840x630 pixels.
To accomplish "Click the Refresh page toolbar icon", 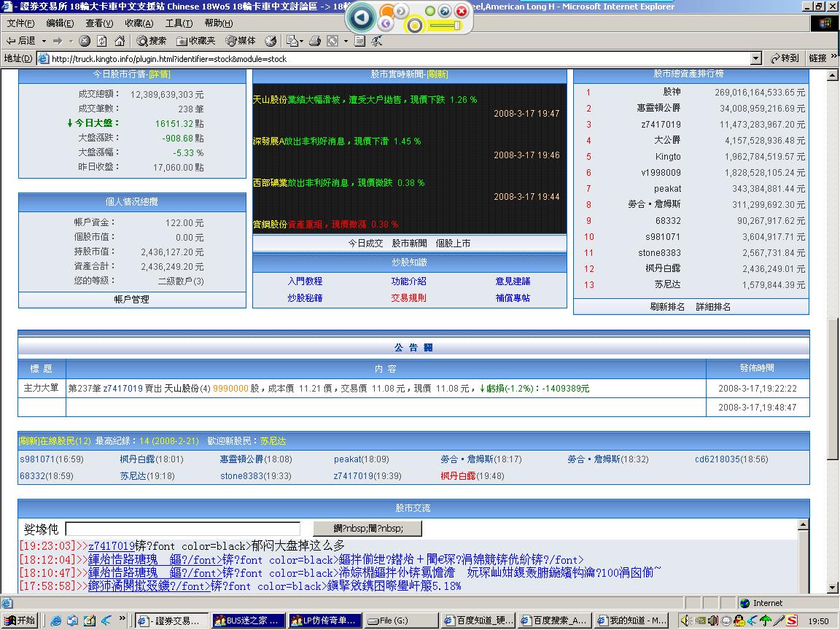I will (102, 41).
